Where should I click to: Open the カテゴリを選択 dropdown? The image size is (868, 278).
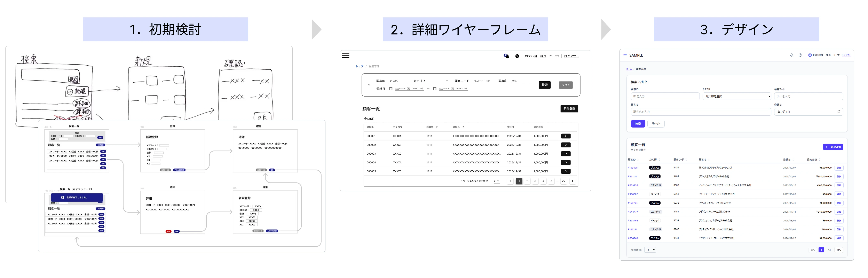coord(737,96)
